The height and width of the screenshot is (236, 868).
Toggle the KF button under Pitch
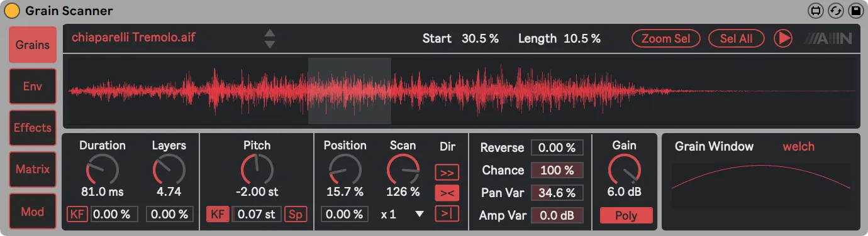[218, 214]
